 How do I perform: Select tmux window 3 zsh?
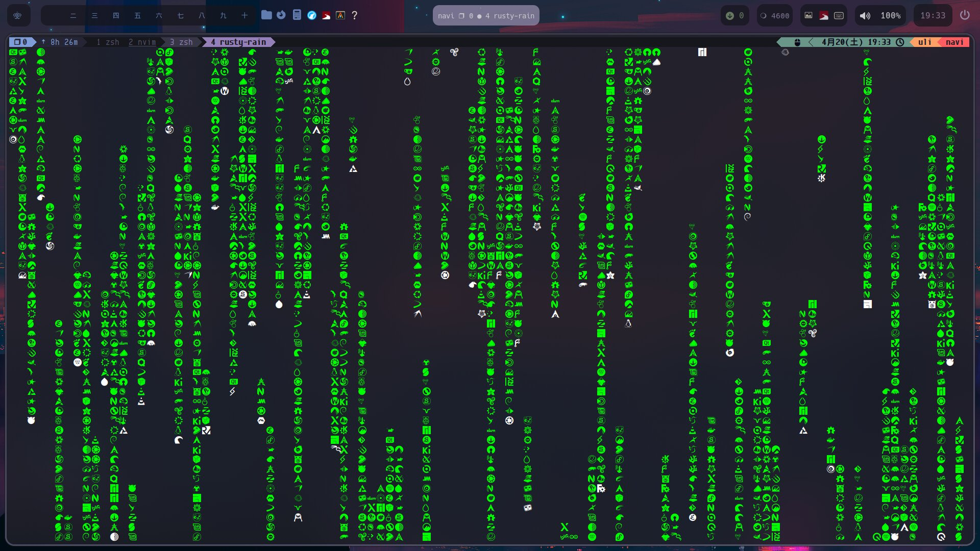coord(181,42)
